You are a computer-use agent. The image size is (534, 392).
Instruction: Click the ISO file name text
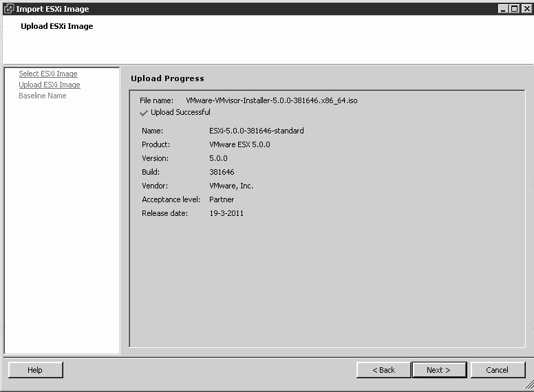point(272,100)
